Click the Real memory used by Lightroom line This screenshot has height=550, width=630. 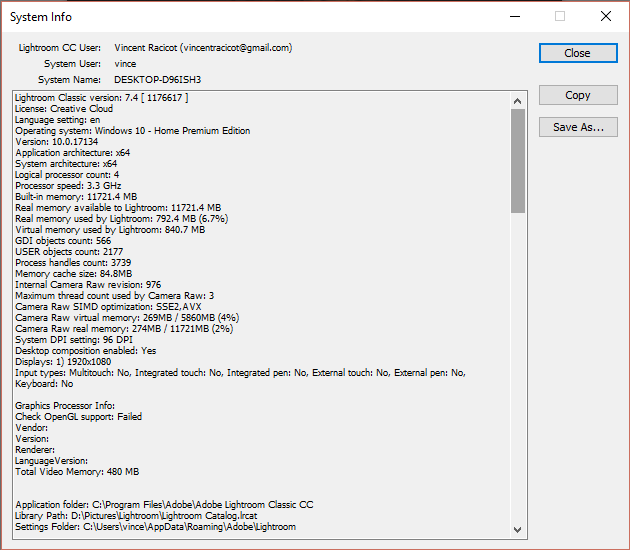click(122, 219)
